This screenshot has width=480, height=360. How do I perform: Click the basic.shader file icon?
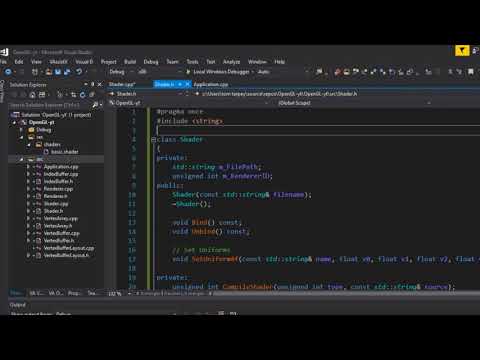tap(46, 152)
